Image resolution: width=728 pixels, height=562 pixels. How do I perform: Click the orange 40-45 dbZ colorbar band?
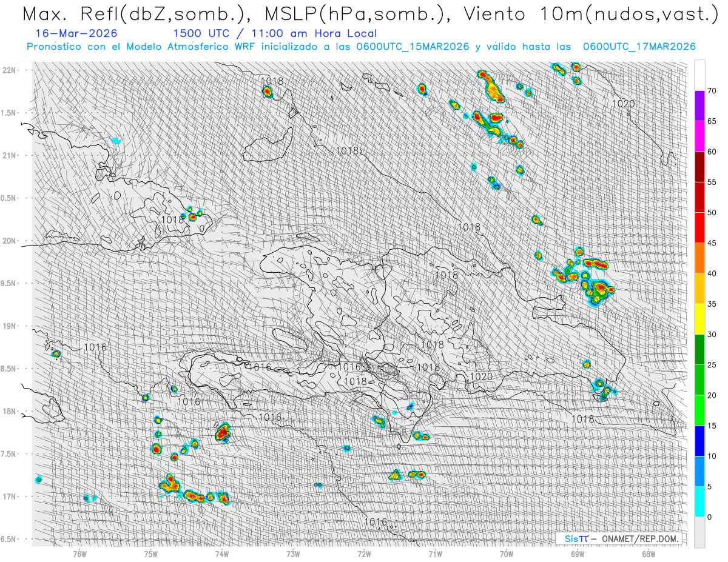pyautogui.click(x=699, y=258)
